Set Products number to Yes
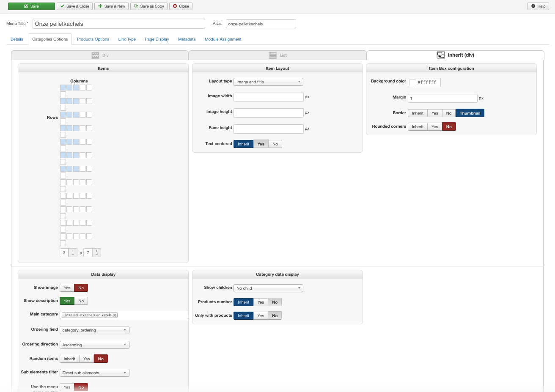 point(261,302)
